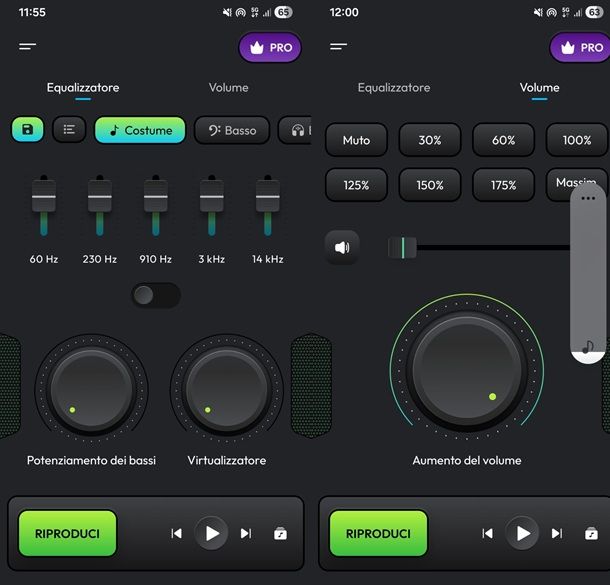Adjust the 14 kHz band slider

click(268, 196)
